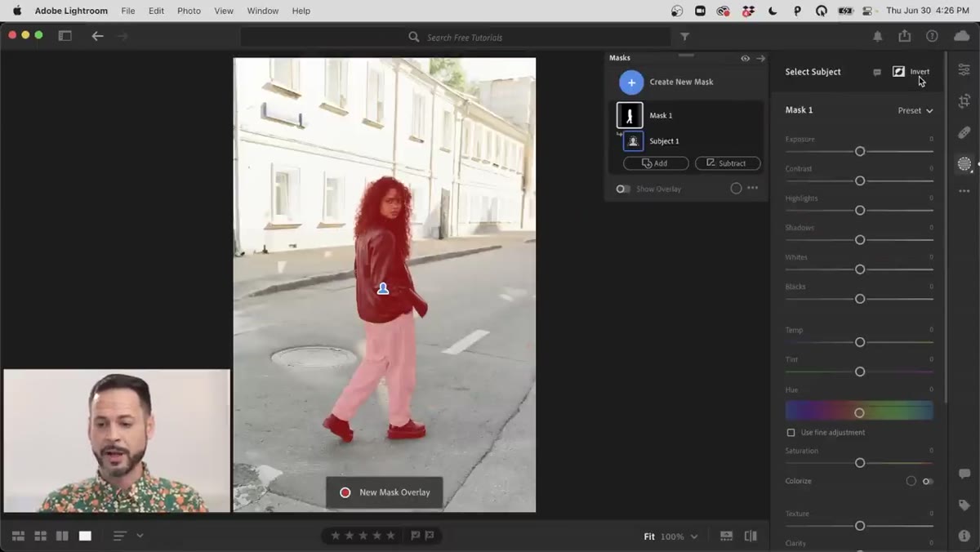Select the Healing Brush tool

coord(964,132)
